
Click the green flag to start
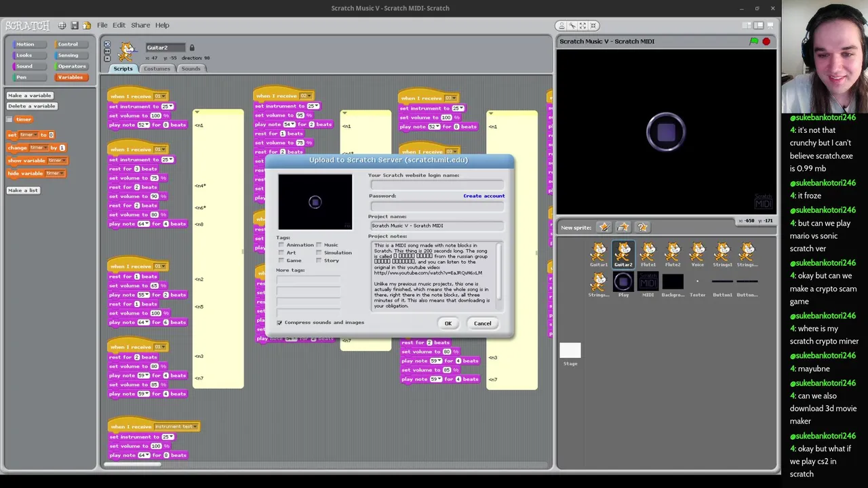pos(753,41)
